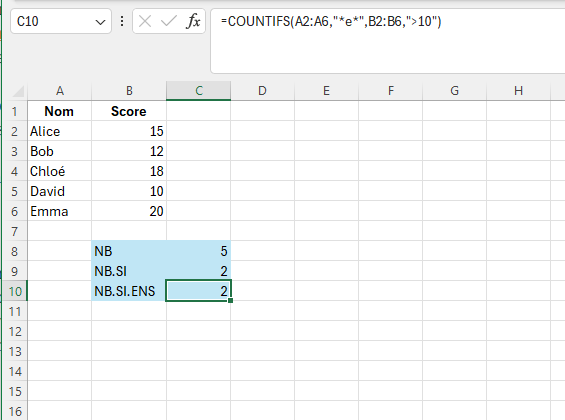Confirm formula entry with the checkmark icon
Screen dimensions: 565x420
click(169, 21)
